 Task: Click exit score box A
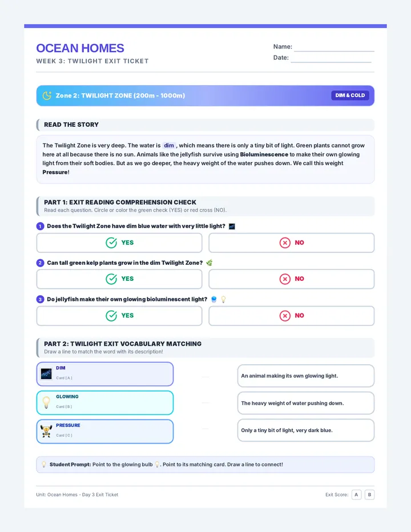click(356, 495)
